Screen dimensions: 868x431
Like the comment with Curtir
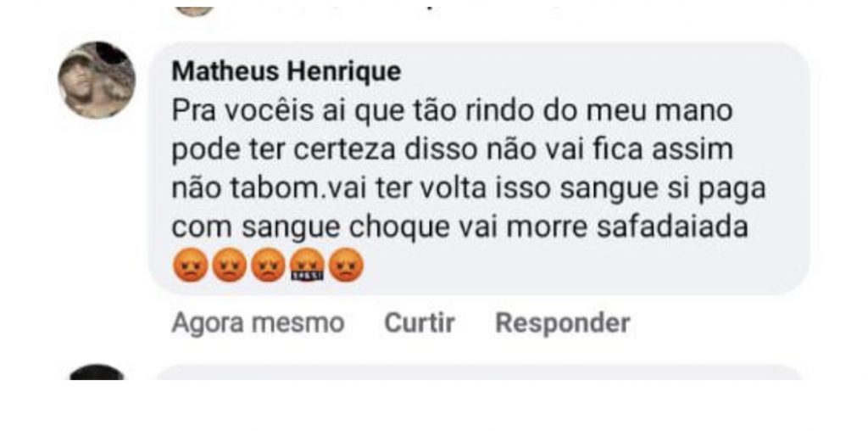[x=420, y=323]
